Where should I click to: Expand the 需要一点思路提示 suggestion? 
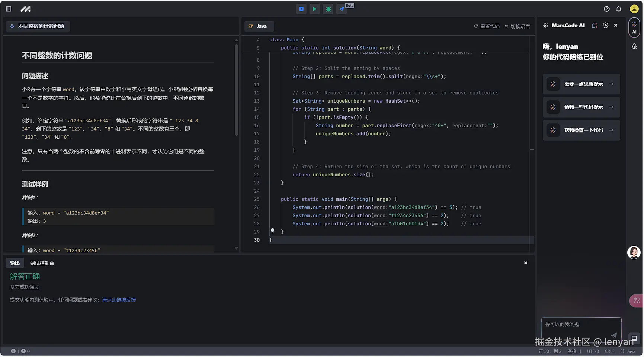(581, 84)
